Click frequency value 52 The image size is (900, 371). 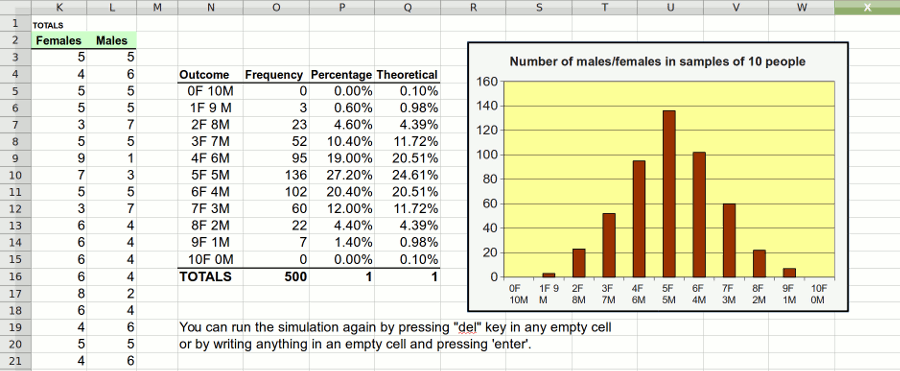click(x=300, y=141)
